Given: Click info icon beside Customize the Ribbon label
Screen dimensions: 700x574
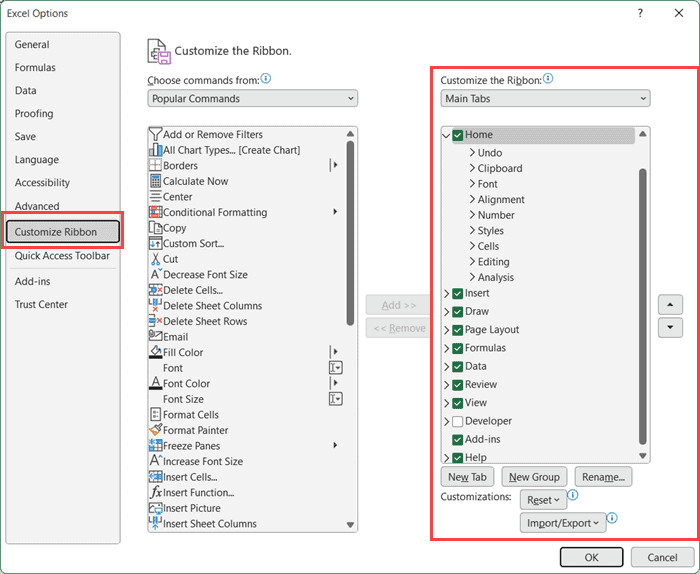Looking at the screenshot, I should [548, 79].
